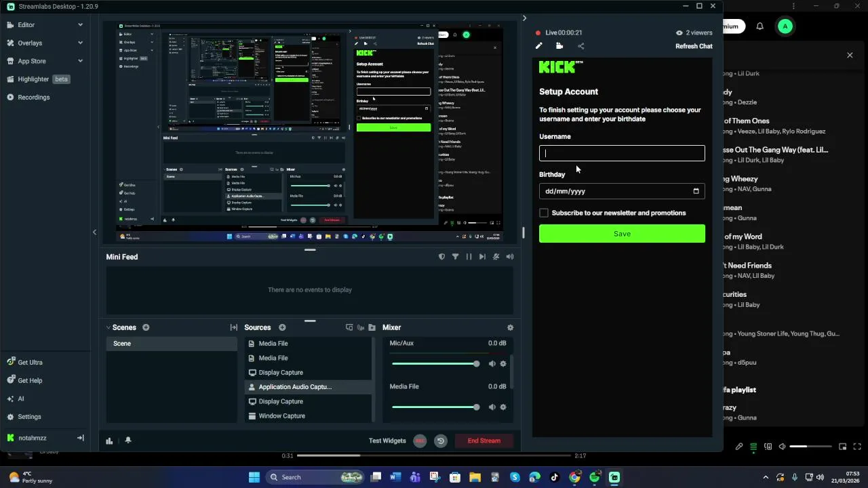Open Mixer settings gear
The image size is (868, 488).
click(510, 327)
